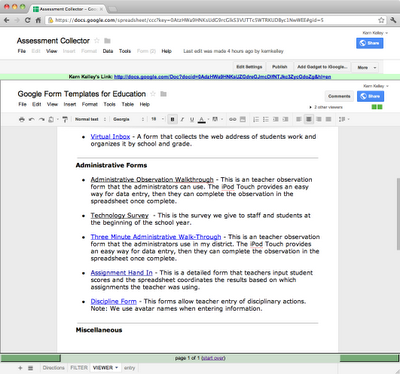Viewport: 400px width, 374px height.
Task: Click the Add Gadget to iGoogle button
Action: (322, 67)
